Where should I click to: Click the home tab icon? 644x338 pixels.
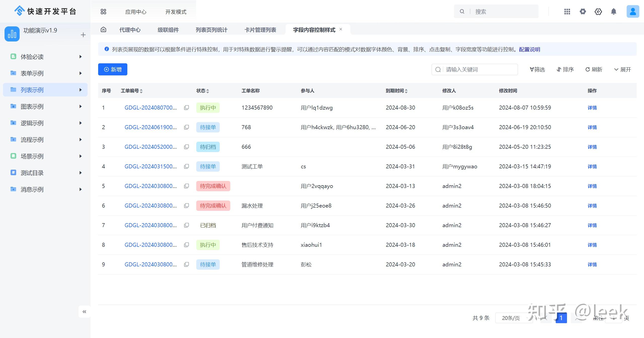103,30
